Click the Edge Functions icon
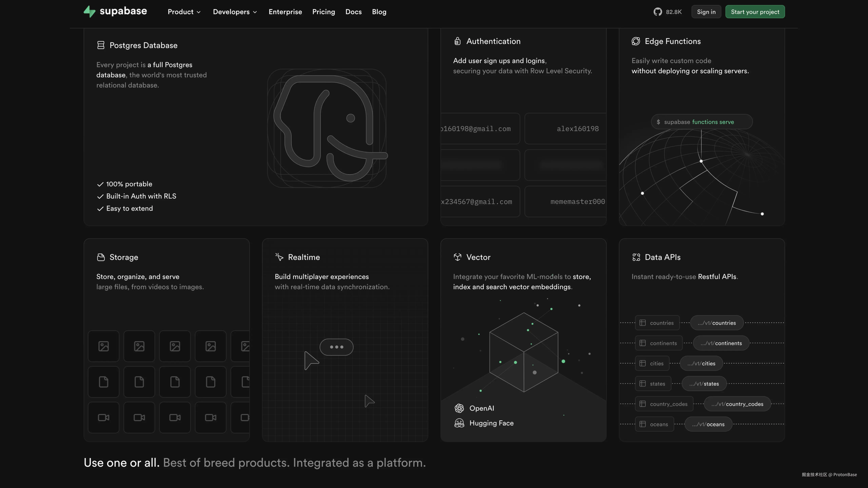 pos(636,41)
